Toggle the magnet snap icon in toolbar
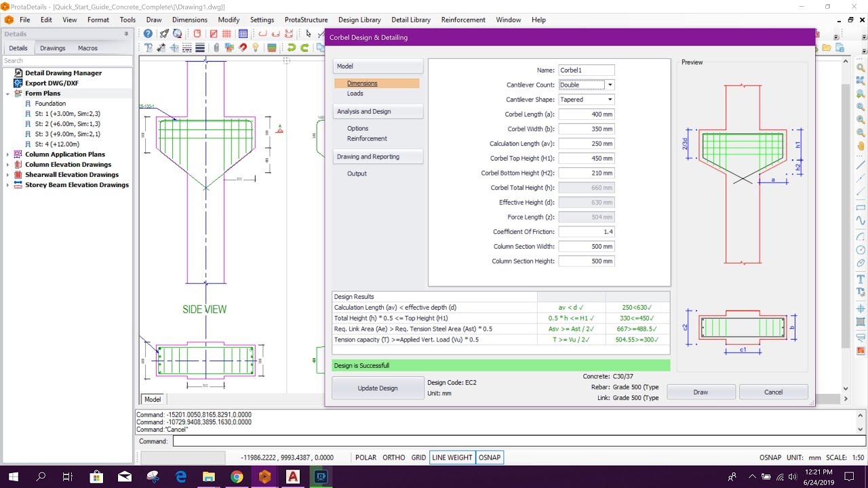868x488 pixels. click(x=243, y=47)
